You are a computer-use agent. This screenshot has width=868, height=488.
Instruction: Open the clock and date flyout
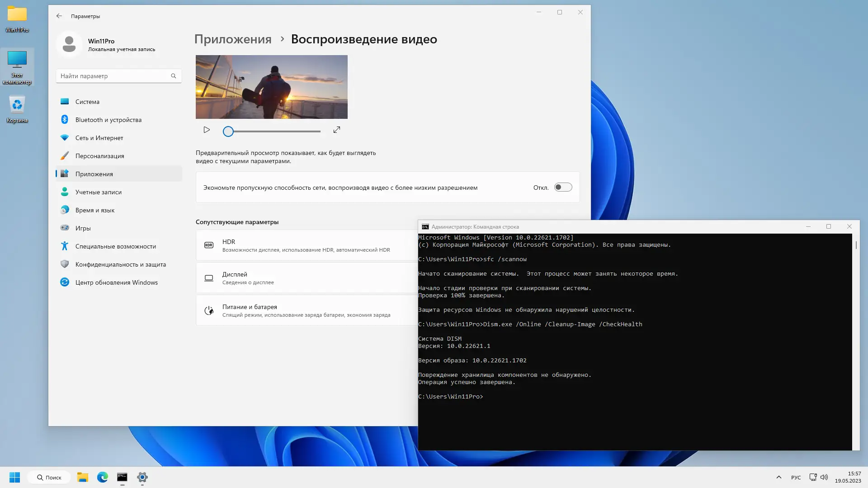(848, 477)
